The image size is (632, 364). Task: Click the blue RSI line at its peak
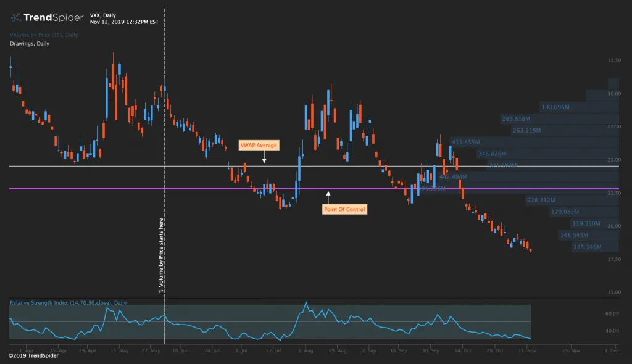(x=307, y=302)
